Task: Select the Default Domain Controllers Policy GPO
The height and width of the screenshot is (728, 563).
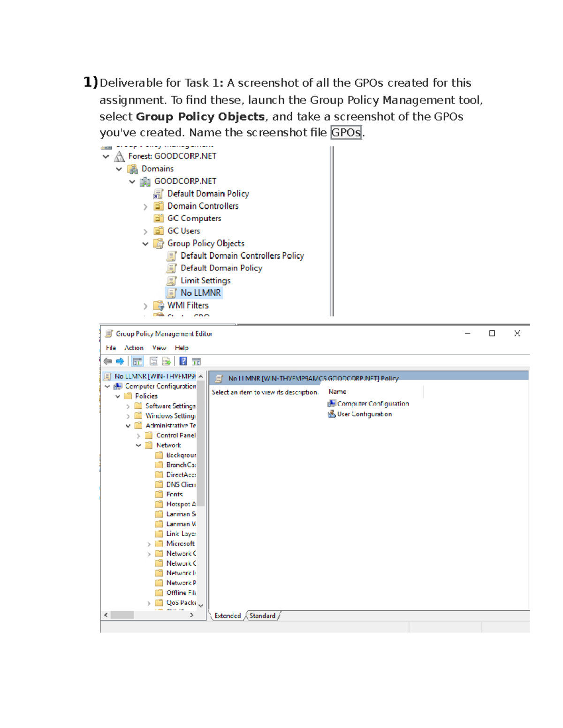Action: coord(242,255)
